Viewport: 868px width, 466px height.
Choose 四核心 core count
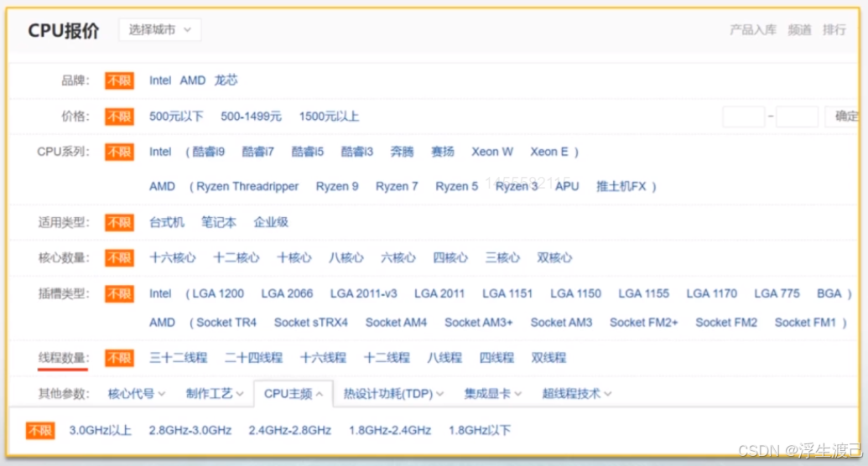coord(450,258)
